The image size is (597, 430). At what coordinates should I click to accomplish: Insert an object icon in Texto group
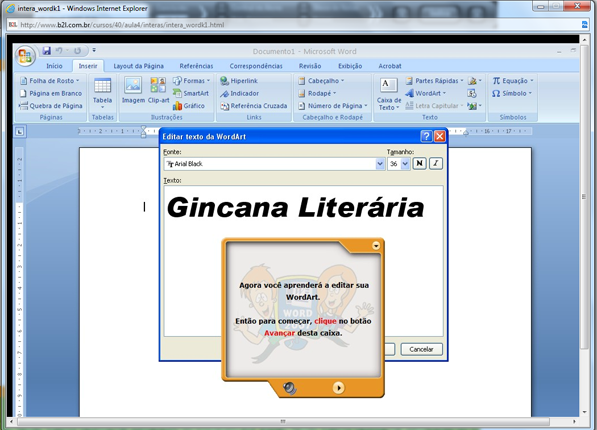[474, 106]
